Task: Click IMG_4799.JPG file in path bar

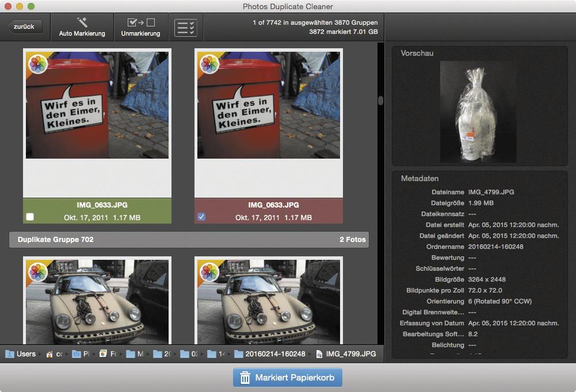Action: click(346, 354)
